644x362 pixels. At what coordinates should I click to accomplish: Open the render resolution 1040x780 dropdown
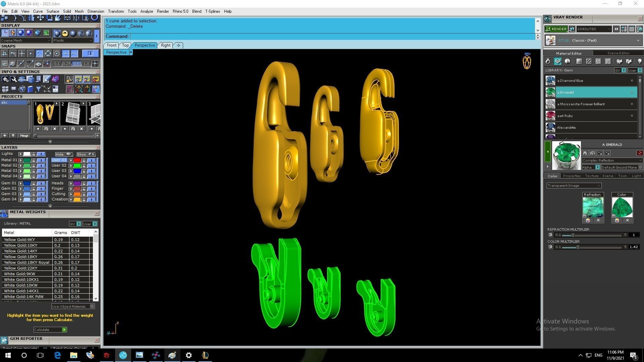tap(594, 29)
